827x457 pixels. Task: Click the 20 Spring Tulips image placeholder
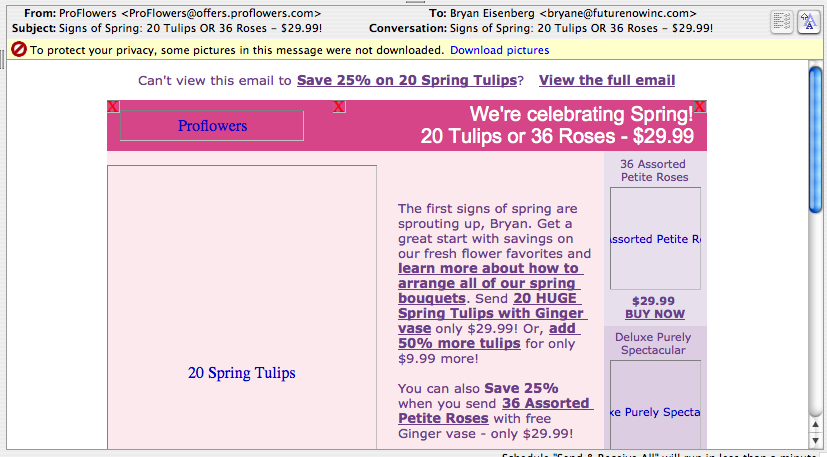click(242, 373)
